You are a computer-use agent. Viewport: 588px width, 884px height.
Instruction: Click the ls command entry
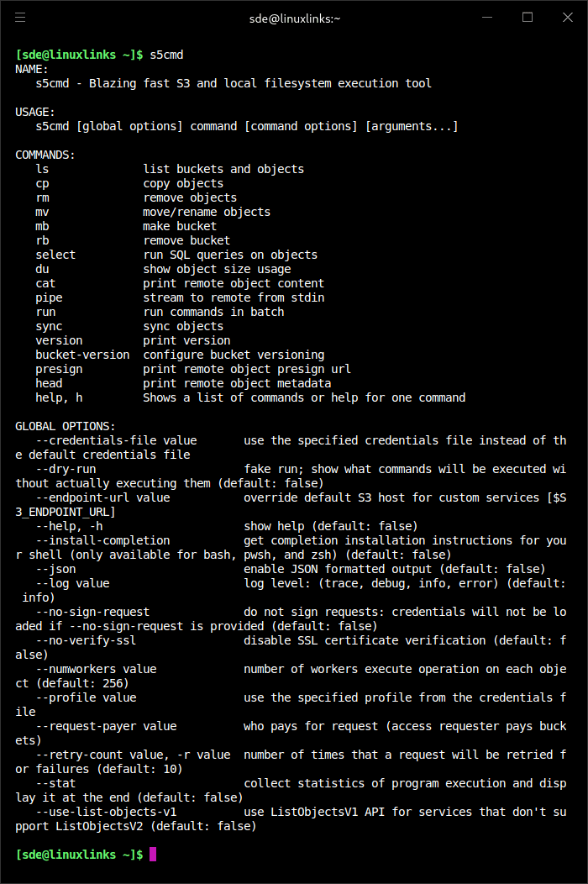point(42,169)
